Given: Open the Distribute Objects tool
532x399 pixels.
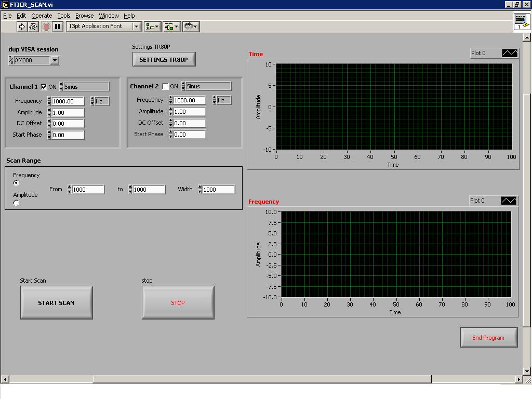Looking at the screenshot, I should 171,26.
